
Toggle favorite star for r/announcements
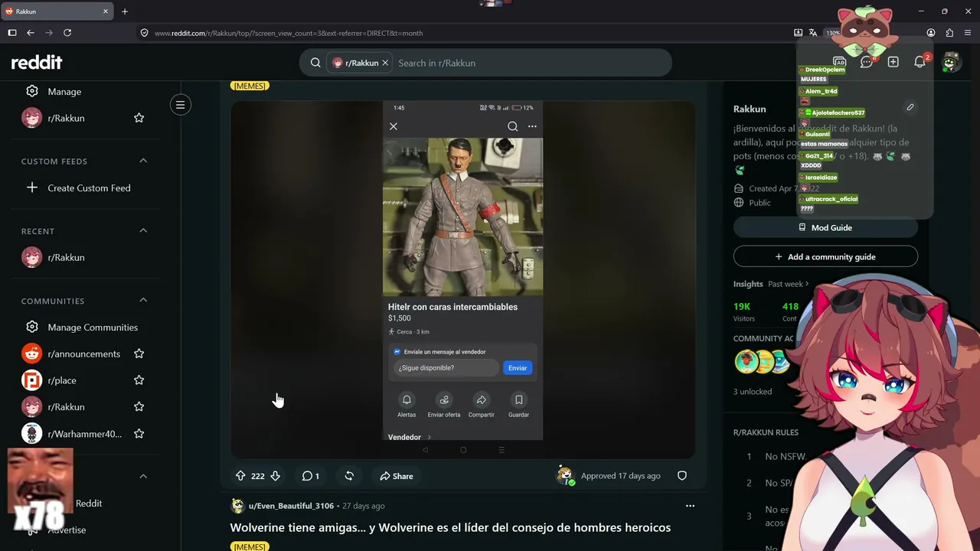(x=139, y=354)
